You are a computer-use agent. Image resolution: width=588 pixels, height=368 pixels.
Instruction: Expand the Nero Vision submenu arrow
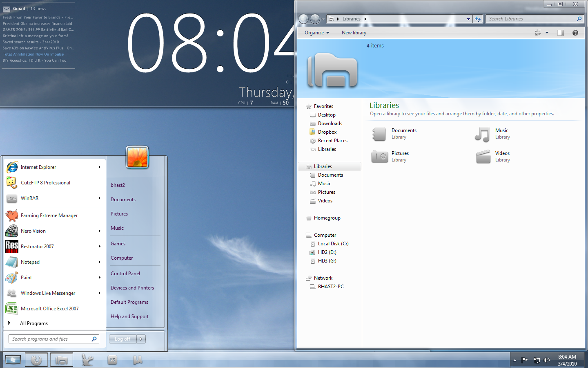click(x=100, y=231)
